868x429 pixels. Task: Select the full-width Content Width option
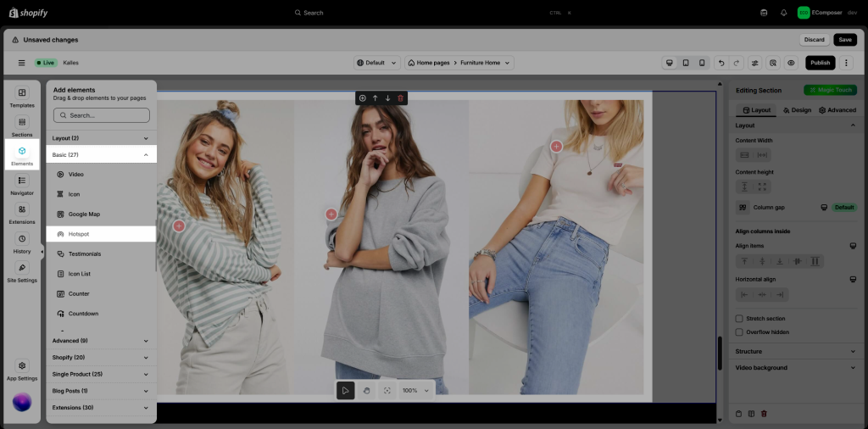coord(762,155)
